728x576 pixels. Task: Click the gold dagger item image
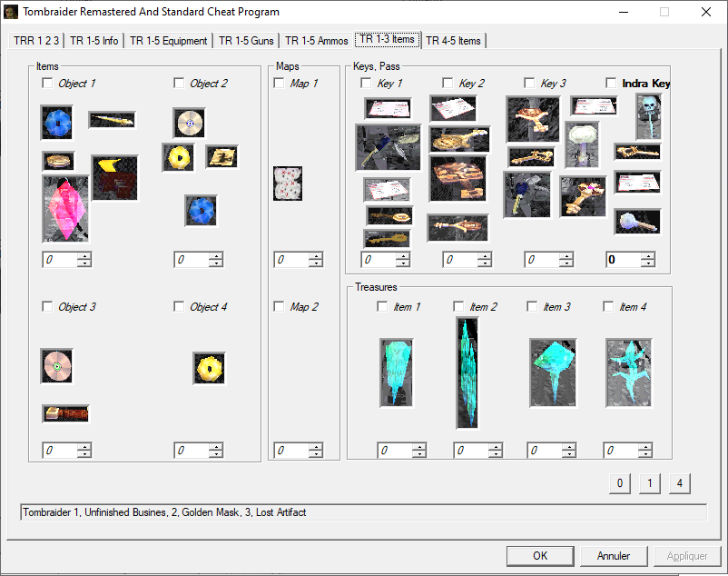coord(112,120)
